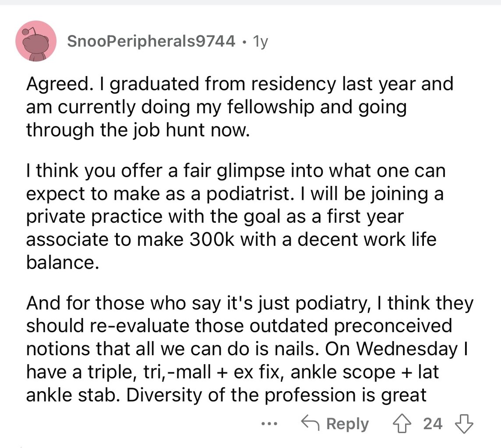The image size is (501, 448).
Task: Click the word fellowship in first paragraph
Action: pyautogui.click(x=271, y=107)
